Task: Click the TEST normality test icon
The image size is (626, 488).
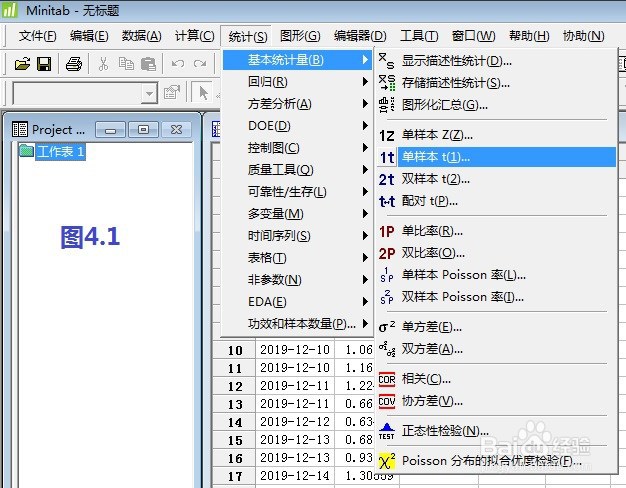Action: click(386, 432)
